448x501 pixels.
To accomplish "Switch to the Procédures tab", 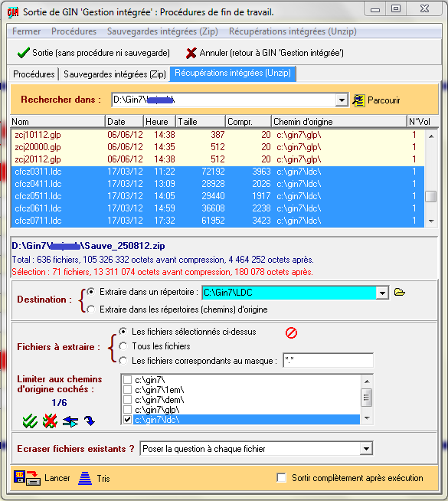I will [34, 74].
